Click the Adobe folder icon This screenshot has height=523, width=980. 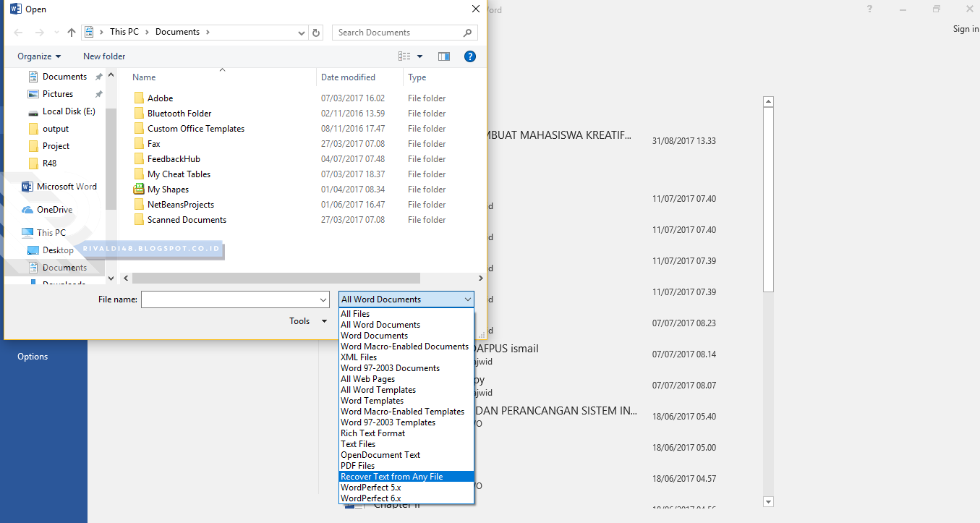[x=140, y=98]
